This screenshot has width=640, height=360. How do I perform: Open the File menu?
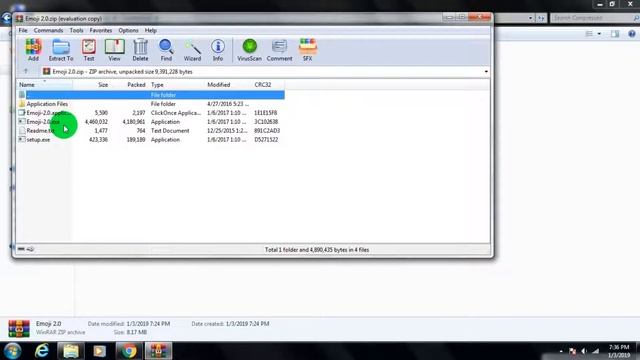click(23, 31)
